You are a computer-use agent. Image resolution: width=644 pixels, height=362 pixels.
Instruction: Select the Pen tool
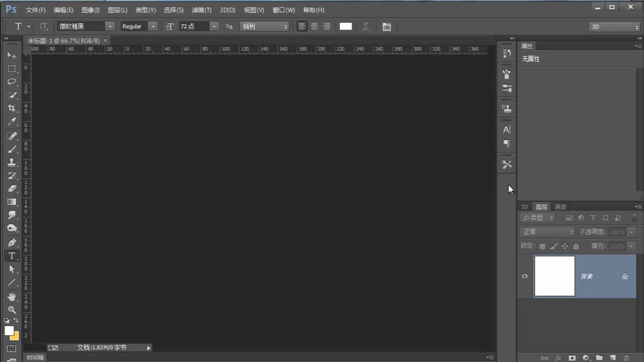12,242
